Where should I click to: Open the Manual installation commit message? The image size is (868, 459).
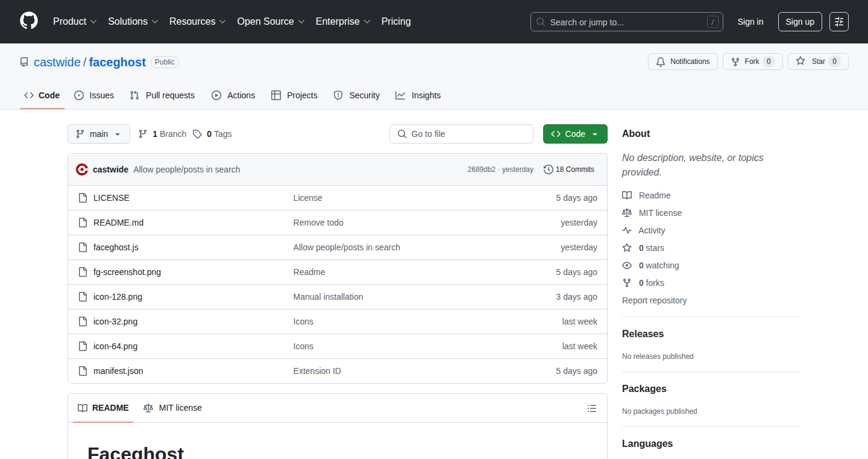point(329,297)
